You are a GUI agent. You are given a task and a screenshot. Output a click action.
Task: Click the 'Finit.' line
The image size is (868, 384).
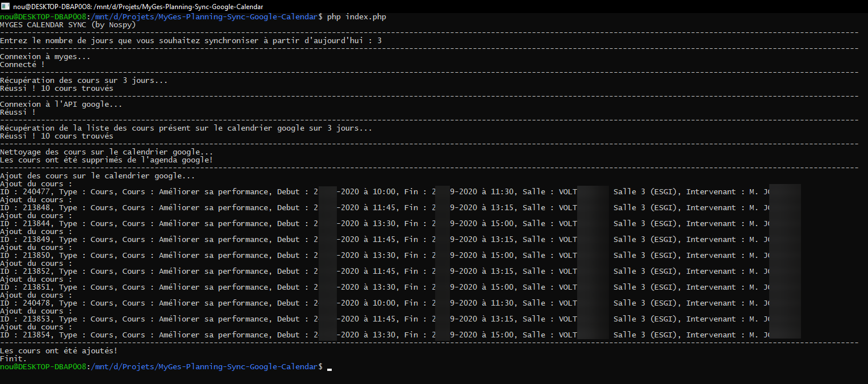(14, 359)
